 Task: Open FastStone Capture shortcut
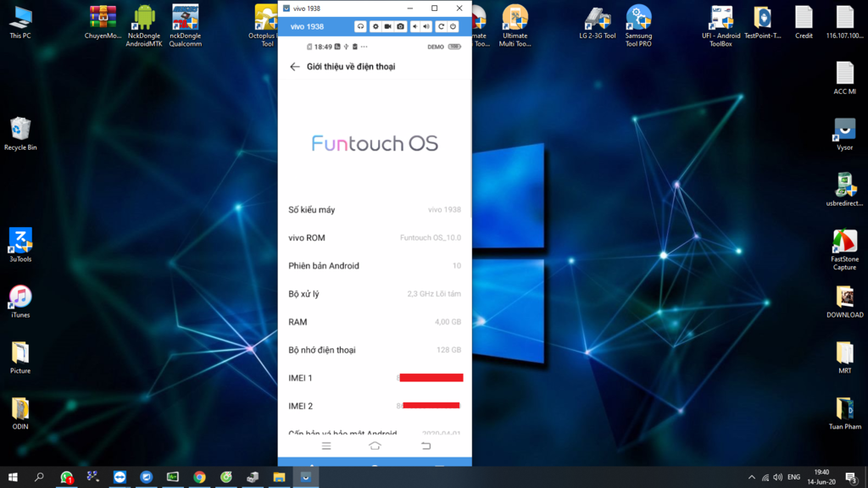click(x=845, y=250)
